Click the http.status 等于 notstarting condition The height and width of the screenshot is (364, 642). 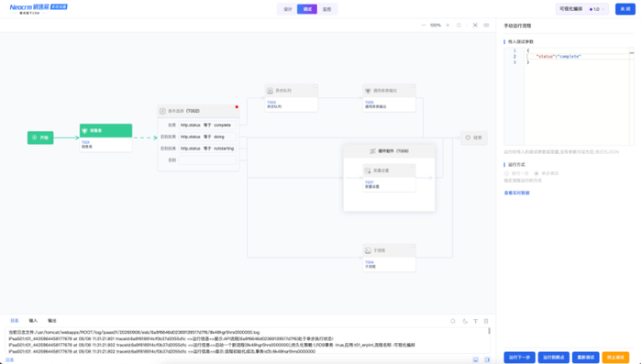pyautogui.click(x=207, y=149)
